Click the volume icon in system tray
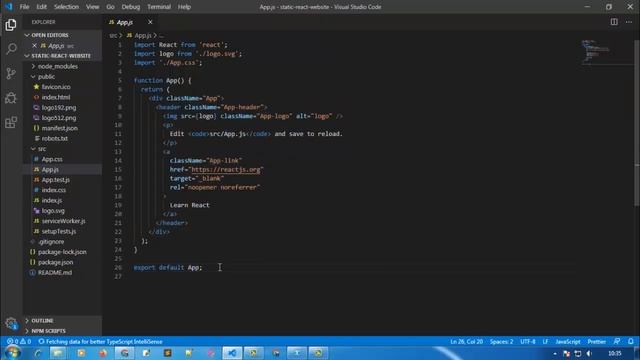This screenshot has height=360, width=640. pos(589,353)
